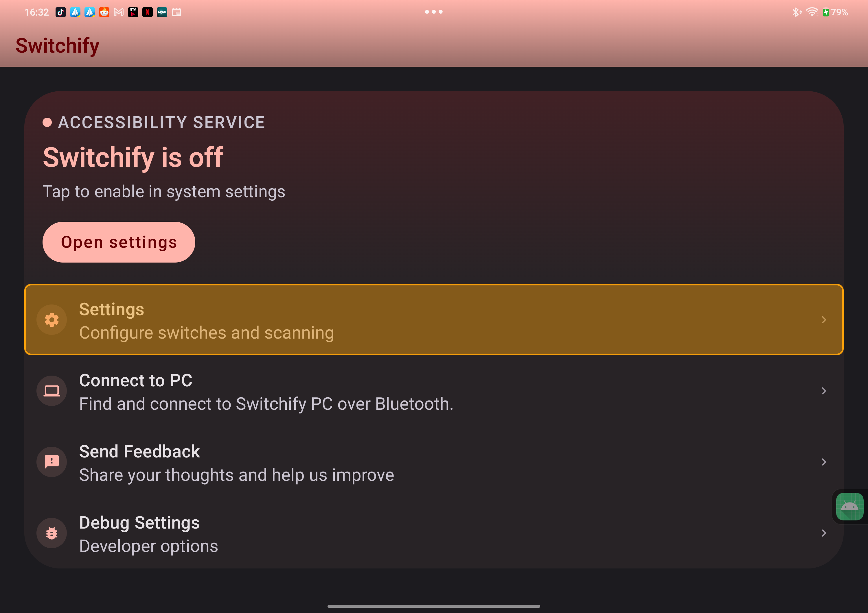Select the Connect to PC laptop icon
This screenshot has width=868, height=613.
[x=52, y=391]
